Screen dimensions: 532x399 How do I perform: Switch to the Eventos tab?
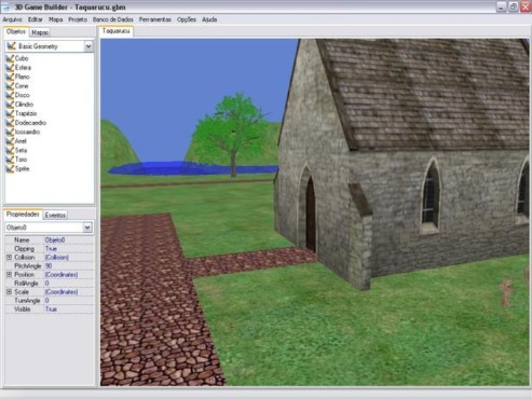tap(55, 215)
